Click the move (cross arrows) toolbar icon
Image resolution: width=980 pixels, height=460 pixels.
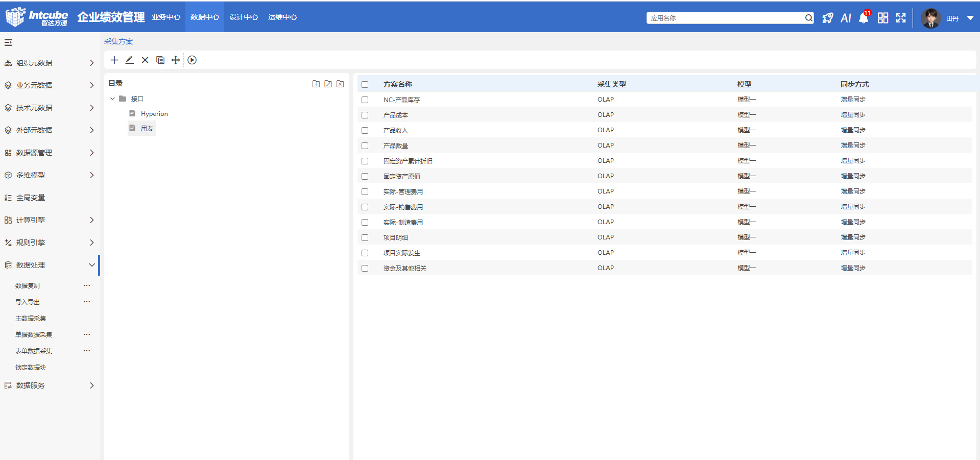tap(176, 60)
